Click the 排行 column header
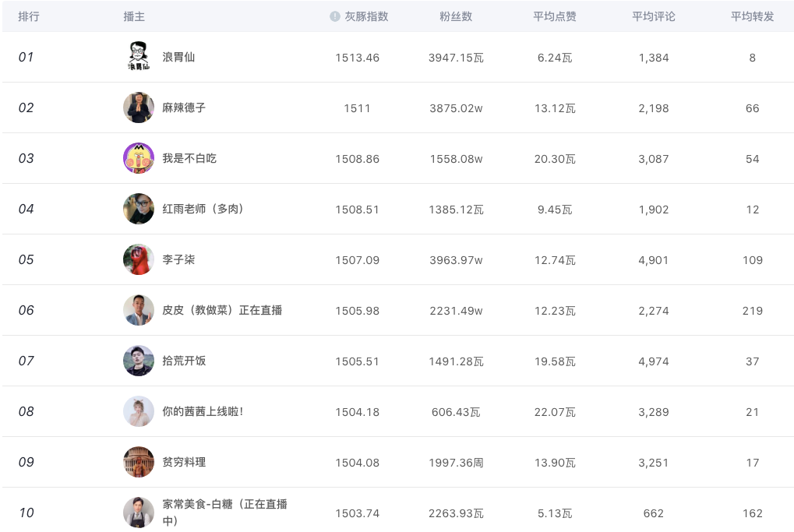Screen dimensions: 794x532 [x=29, y=16]
